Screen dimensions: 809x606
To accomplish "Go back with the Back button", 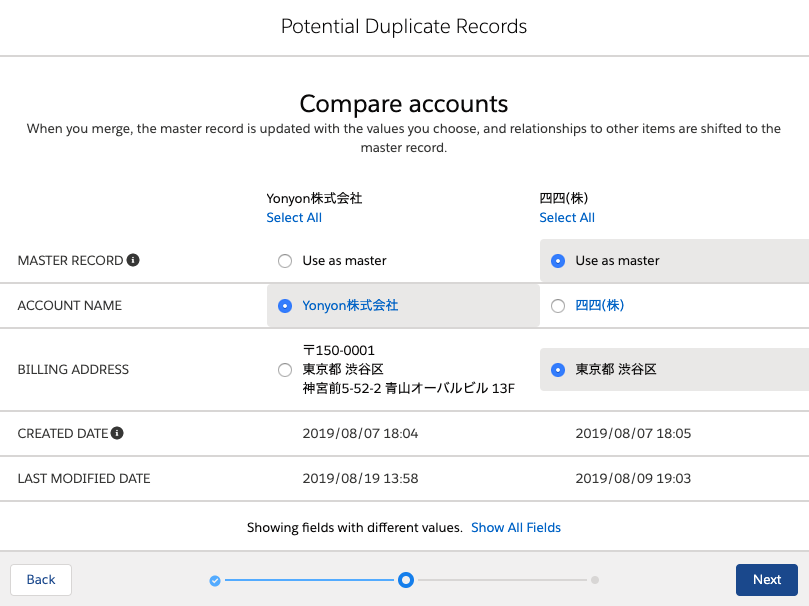I will tap(41, 580).
